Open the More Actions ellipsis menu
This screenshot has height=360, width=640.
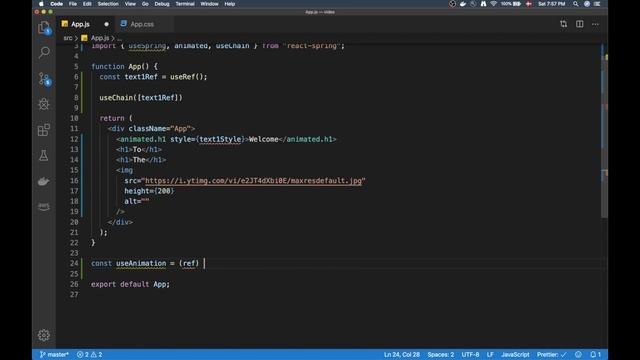(596, 24)
